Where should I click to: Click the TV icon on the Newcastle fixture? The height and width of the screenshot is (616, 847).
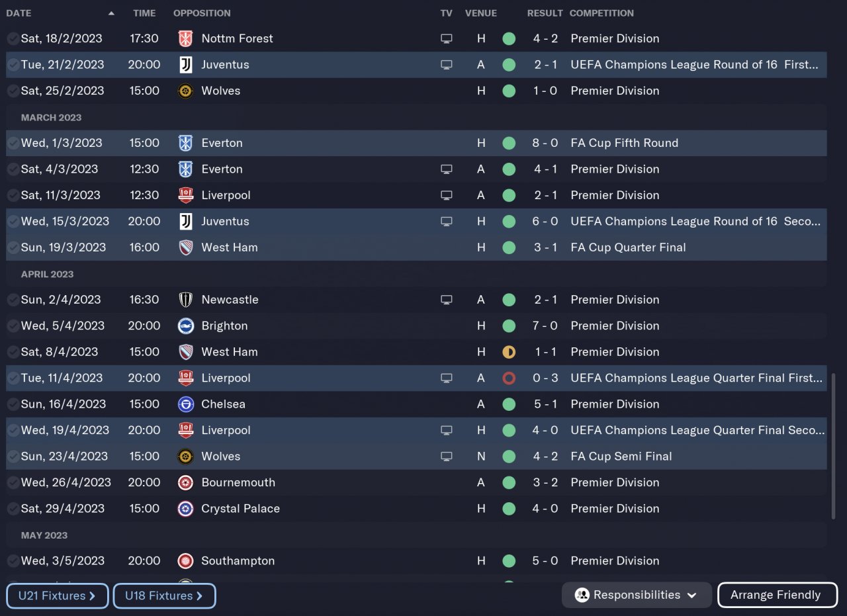click(x=447, y=300)
